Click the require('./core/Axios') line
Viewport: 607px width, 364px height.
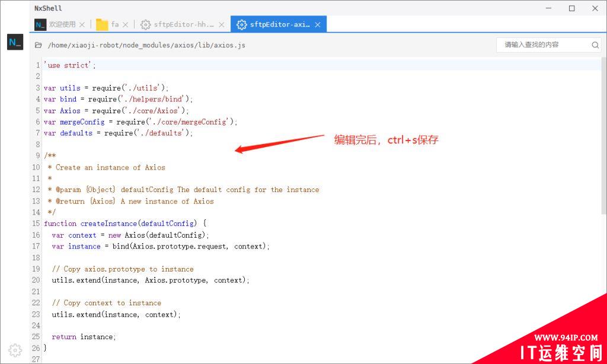[x=116, y=111]
